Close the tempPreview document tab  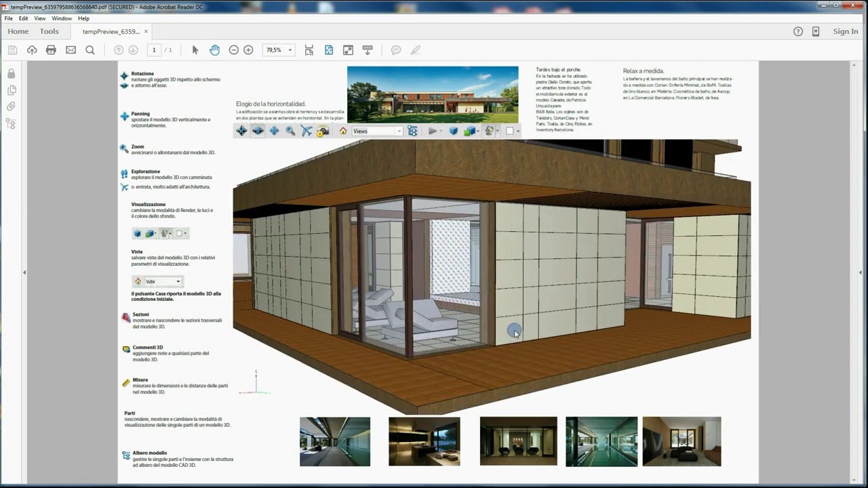tap(146, 31)
